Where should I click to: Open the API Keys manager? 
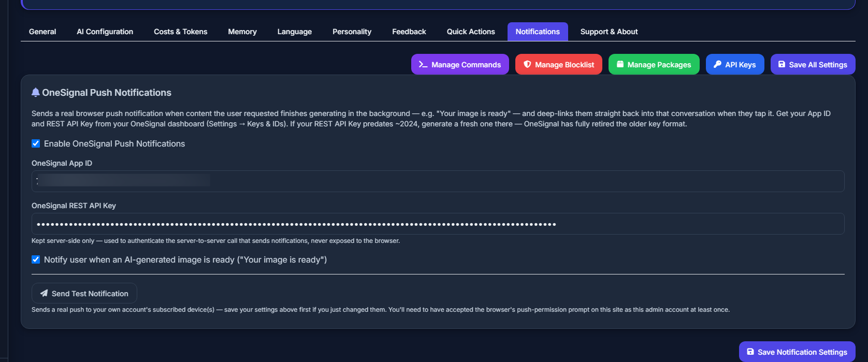coord(735,64)
